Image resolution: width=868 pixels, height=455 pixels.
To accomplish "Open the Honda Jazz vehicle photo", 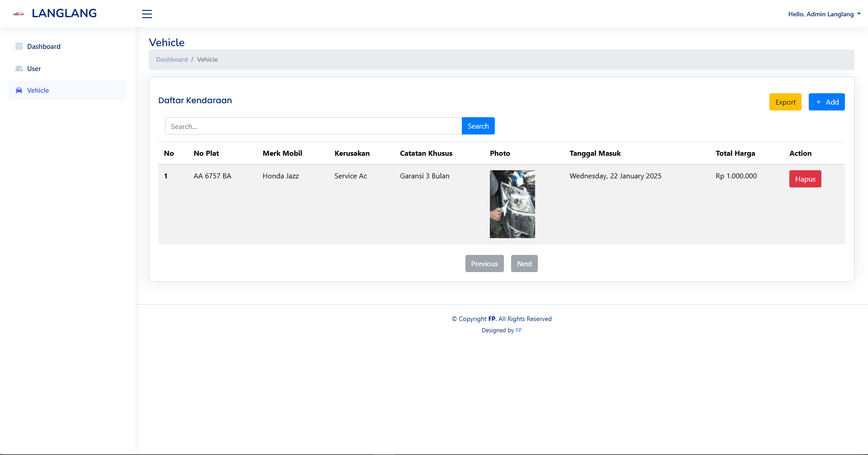I will tap(512, 204).
